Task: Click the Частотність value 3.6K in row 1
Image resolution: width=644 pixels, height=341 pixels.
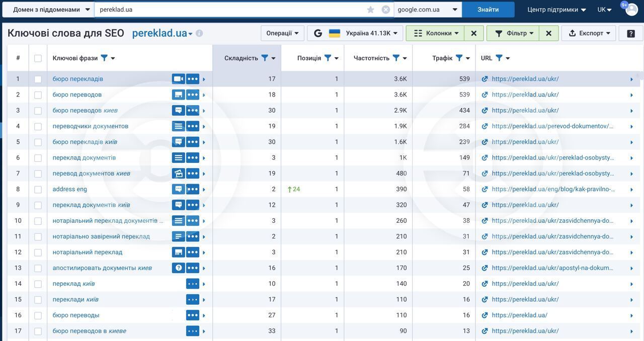Action: coord(400,79)
